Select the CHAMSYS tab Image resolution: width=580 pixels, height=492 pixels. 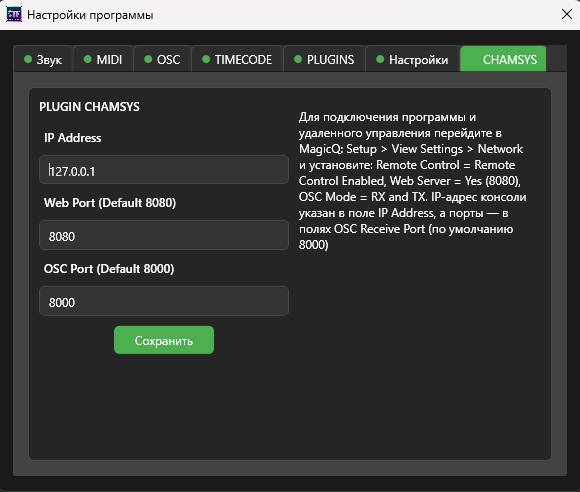[x=503, y=59]
